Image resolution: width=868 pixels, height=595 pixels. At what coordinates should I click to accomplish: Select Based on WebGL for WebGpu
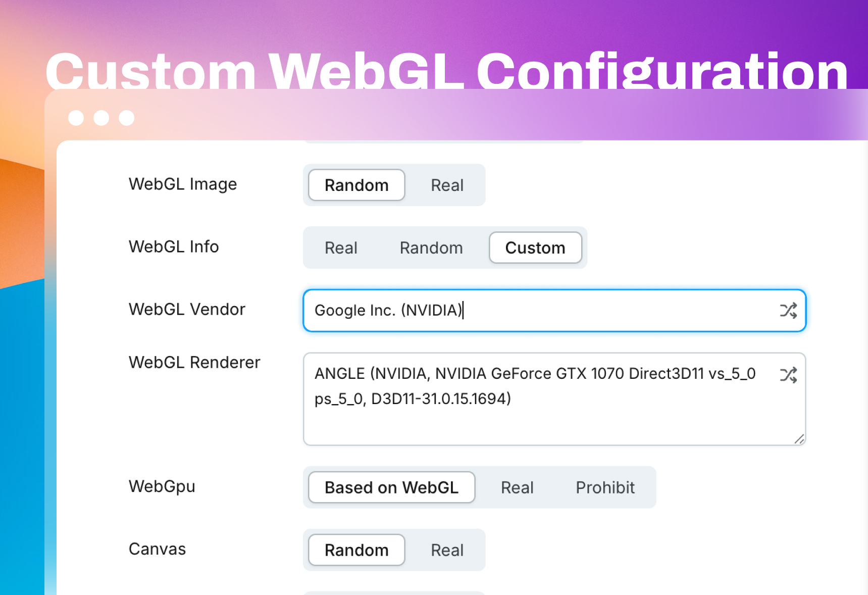tap(391, 487)
